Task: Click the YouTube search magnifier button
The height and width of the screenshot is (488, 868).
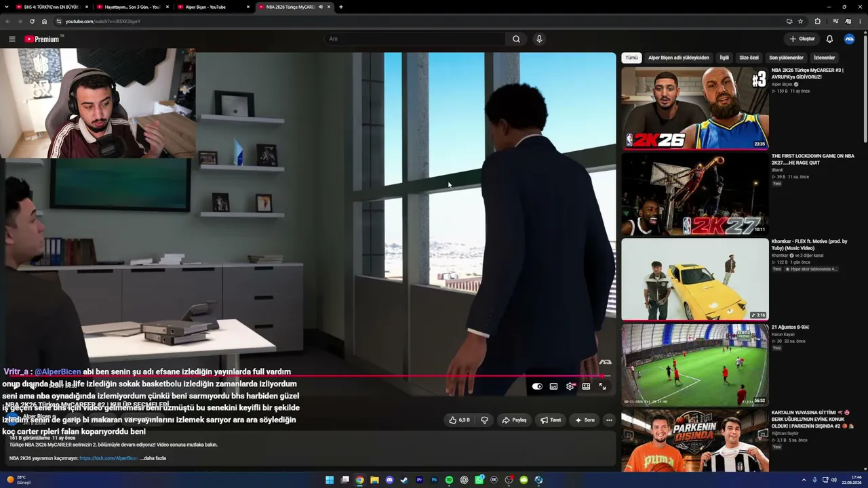Action: 516,39
